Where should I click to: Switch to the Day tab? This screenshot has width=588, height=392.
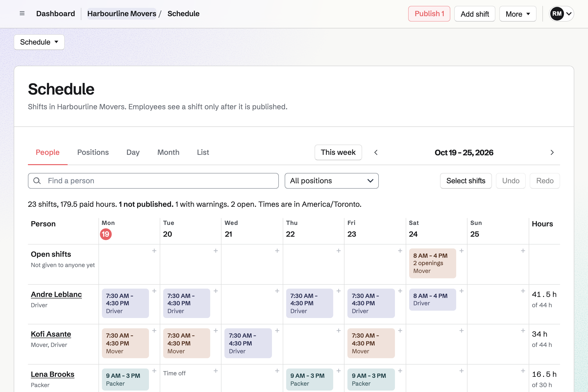(x=133, y=152)
